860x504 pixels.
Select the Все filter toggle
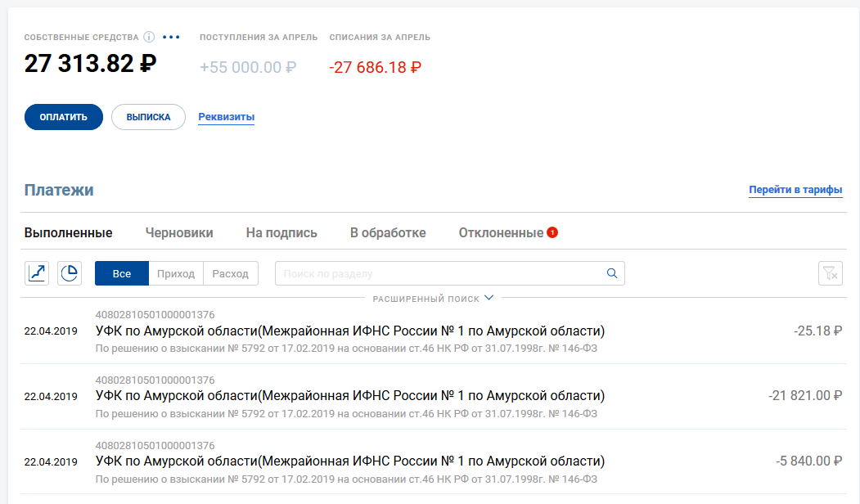122,273
